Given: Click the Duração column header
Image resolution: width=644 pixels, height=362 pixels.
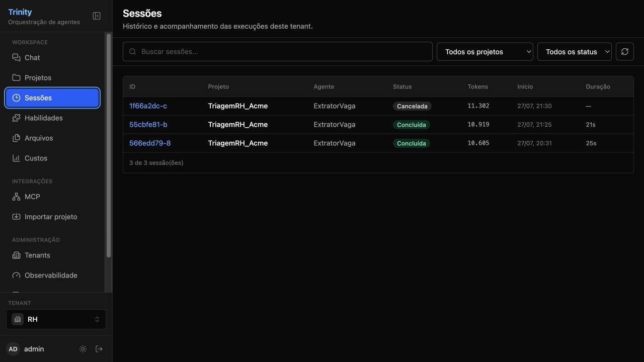Looking at the screenshot, I should pyautogui.click(x=598, y=87).
